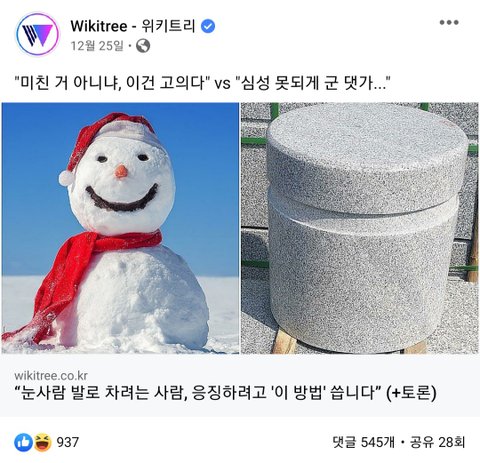Open the 937 reactions count list

tap(67, 442)
